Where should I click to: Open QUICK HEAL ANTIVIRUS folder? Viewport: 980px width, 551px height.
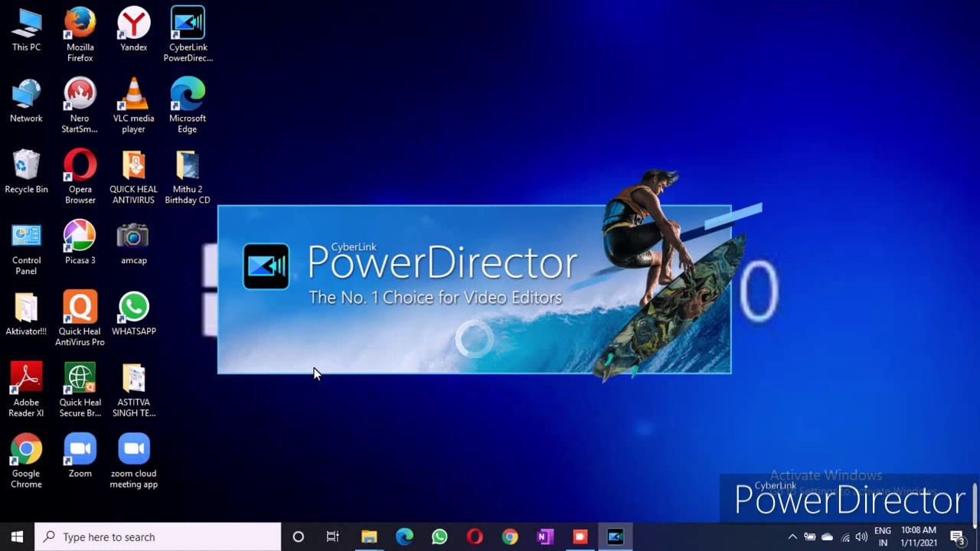click(x=133, y=178)
